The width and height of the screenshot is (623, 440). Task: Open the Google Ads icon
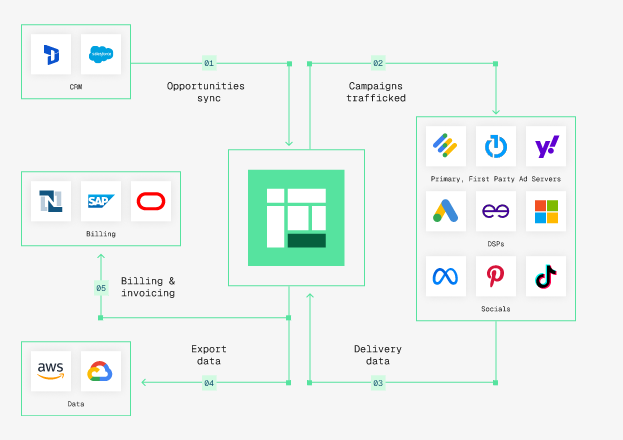446,211
